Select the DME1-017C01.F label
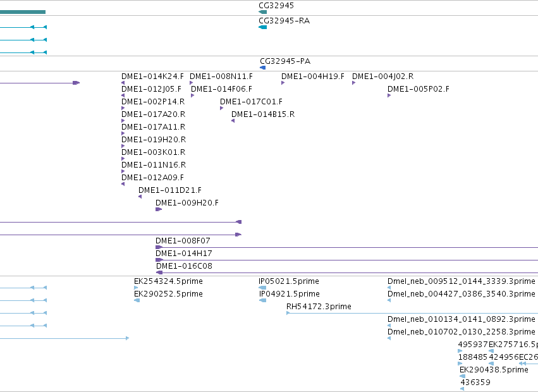The height and width of the screenshot is (392, 538). [x=251, y=102]
